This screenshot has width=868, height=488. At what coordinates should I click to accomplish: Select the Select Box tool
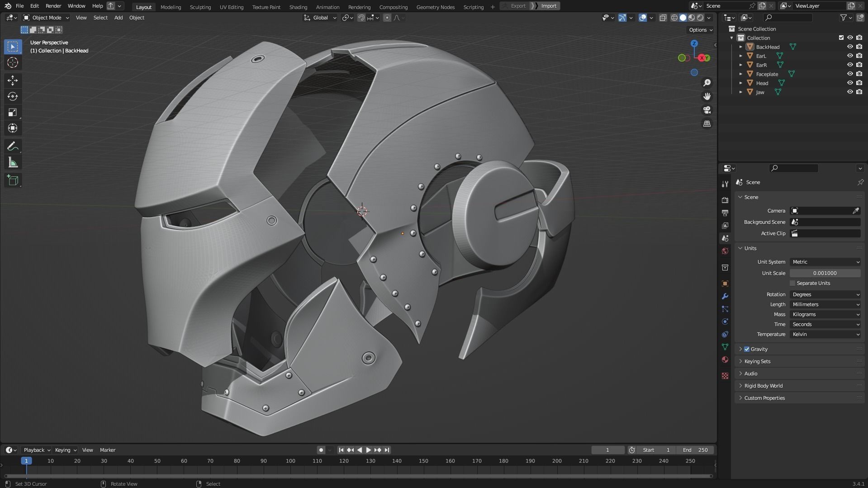[13, 47]
